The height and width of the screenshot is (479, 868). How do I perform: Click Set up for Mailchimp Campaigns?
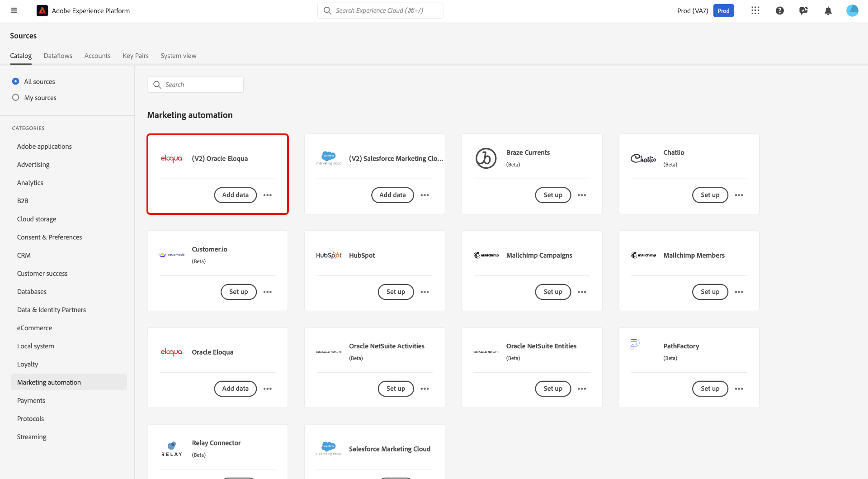[553, 292]
